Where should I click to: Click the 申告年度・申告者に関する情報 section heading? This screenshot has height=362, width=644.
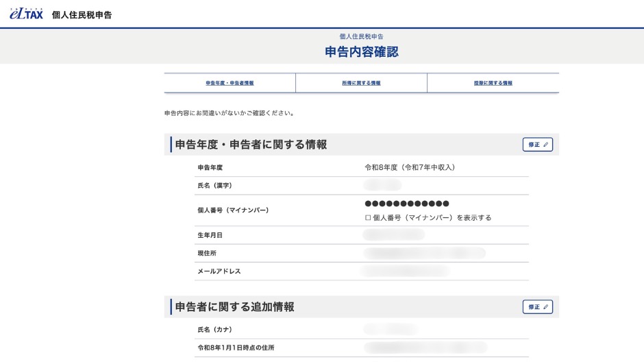pos(251,145)
